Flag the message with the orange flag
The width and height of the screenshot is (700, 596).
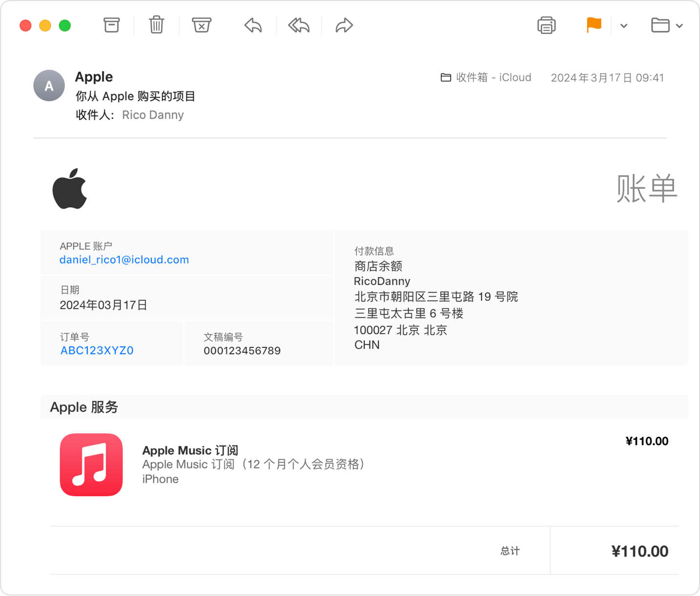(594, 25)
